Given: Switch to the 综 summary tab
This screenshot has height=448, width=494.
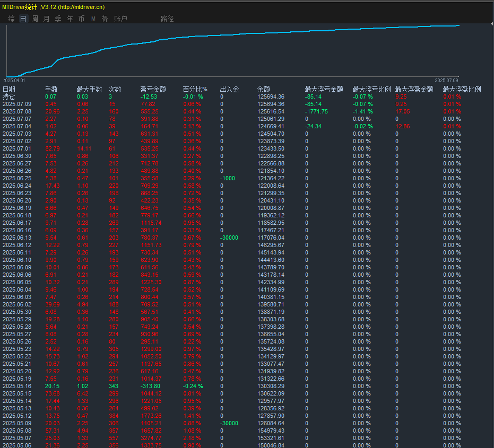Looking at the screenshot, I should 11,19.
